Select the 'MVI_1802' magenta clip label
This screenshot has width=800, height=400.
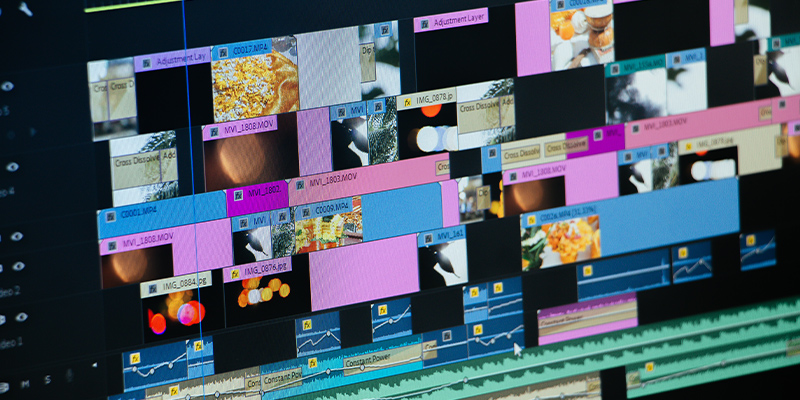click(x=265, y=192)
